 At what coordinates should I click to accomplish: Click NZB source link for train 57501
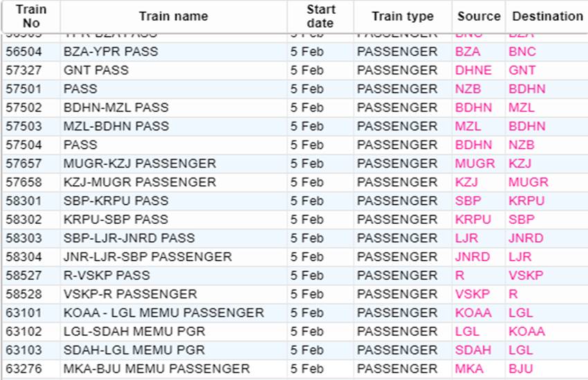tap(468, 89)
